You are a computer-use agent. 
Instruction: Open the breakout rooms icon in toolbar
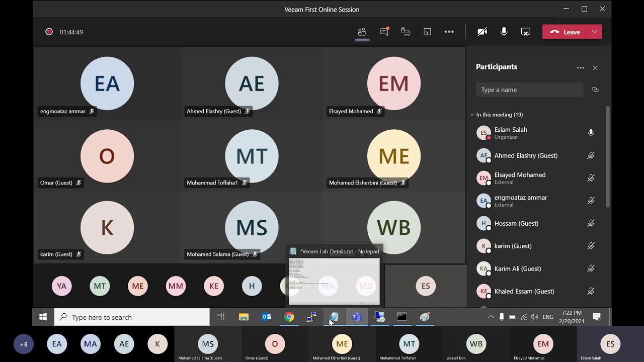tap(427, 32)
